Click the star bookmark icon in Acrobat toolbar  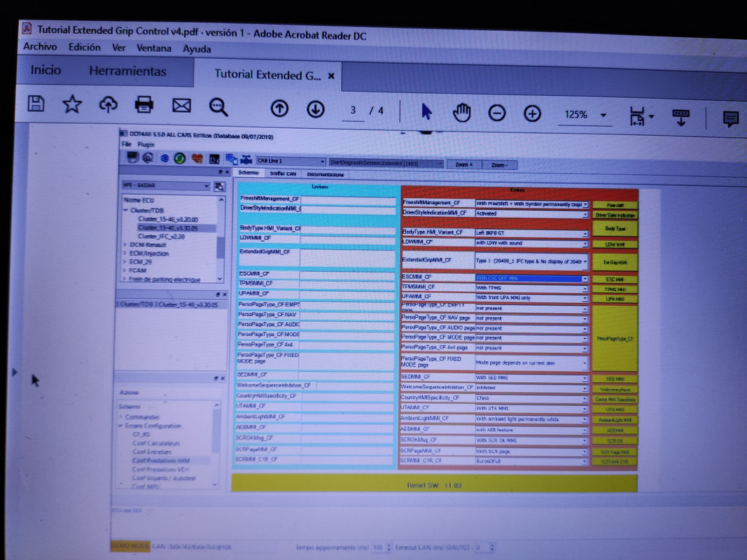coord(72,104)
